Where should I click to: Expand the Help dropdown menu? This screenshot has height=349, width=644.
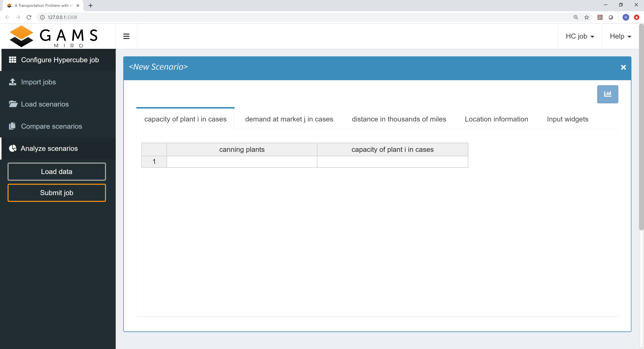(x=620, y=36)
